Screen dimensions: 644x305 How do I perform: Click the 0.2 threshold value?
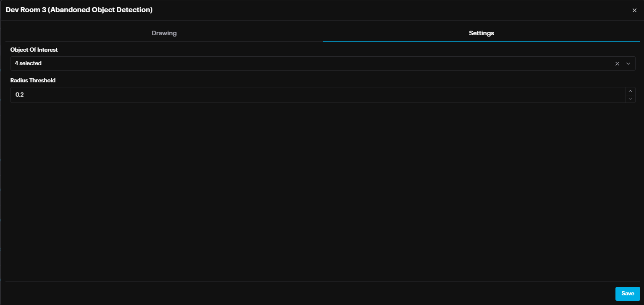pyautogui.click(x=20, y=95)
